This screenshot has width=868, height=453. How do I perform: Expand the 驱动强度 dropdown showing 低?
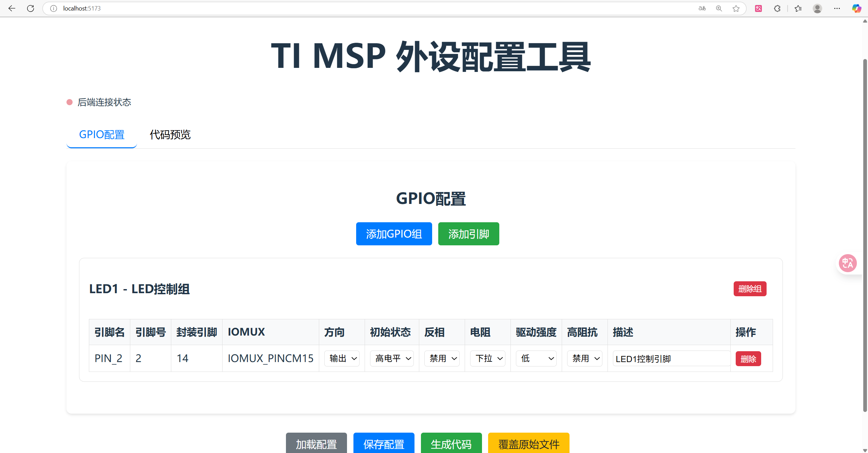coord(536,358)
